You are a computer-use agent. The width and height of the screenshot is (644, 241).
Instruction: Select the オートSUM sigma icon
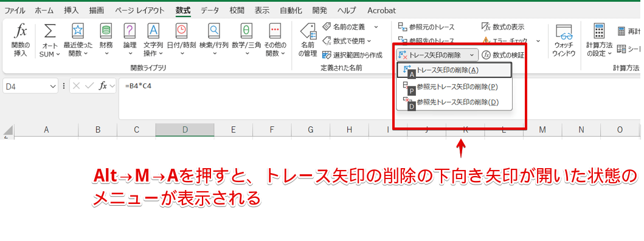[50, 31]
